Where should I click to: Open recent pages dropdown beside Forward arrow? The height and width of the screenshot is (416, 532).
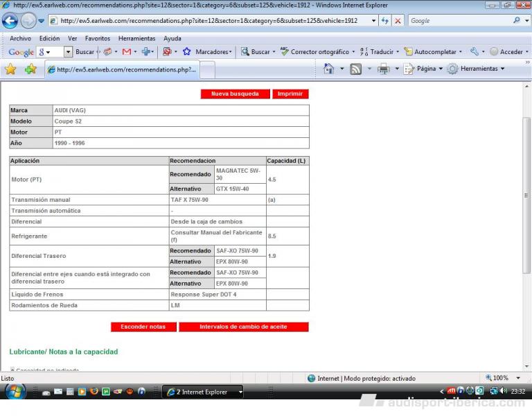point(42,21)
